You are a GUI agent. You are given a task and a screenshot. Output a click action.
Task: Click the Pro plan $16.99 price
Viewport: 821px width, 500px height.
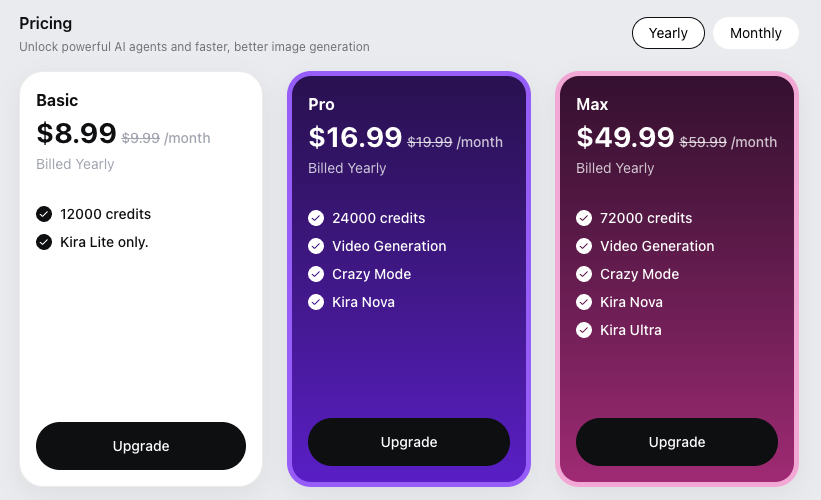[x=355, y=137]
